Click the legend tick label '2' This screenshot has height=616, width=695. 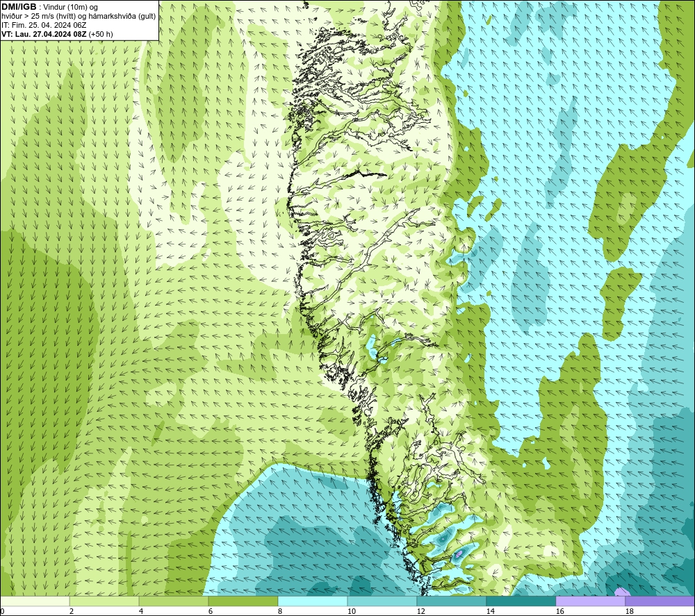point(72,612)
